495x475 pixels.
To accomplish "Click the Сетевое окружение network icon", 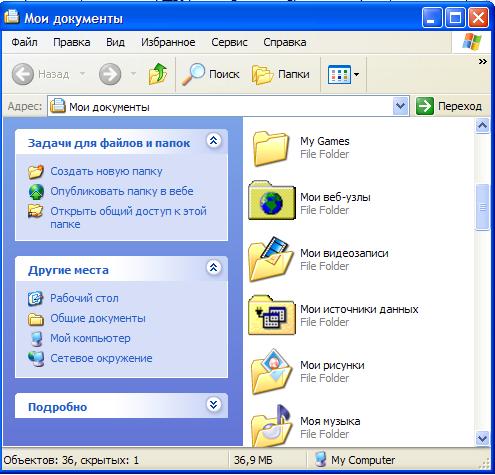I will pyautogui.click(x=36, y=359).
